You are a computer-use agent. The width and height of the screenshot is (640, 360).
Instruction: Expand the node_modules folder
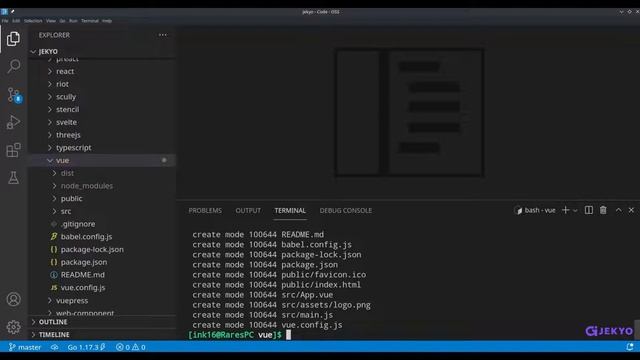pyautogui.click(x=102, y=186)
